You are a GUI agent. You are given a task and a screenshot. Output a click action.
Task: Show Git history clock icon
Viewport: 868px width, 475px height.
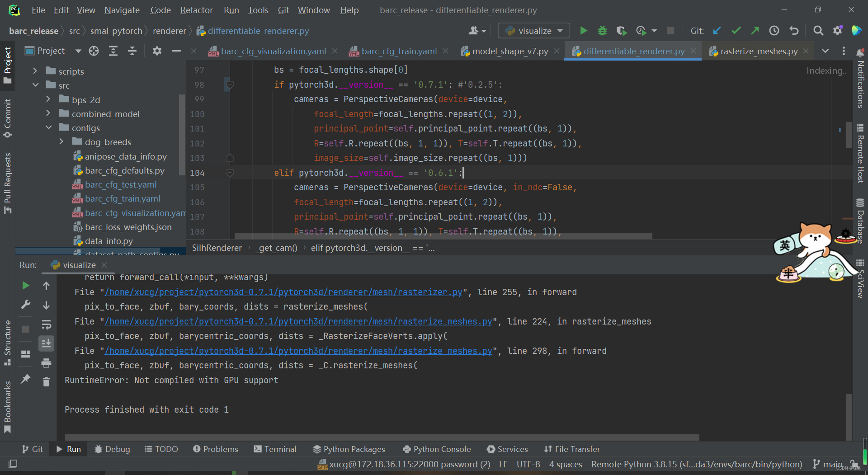point(774,31)
